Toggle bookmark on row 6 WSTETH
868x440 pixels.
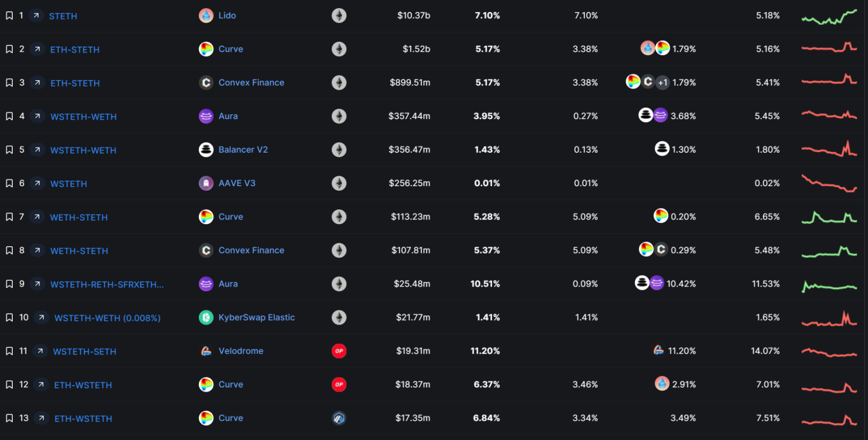coord(9,183)
